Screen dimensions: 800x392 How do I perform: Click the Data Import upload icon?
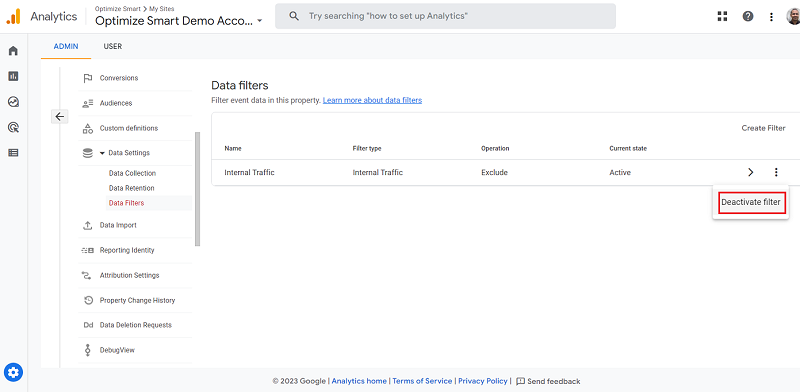click(88, 225)
